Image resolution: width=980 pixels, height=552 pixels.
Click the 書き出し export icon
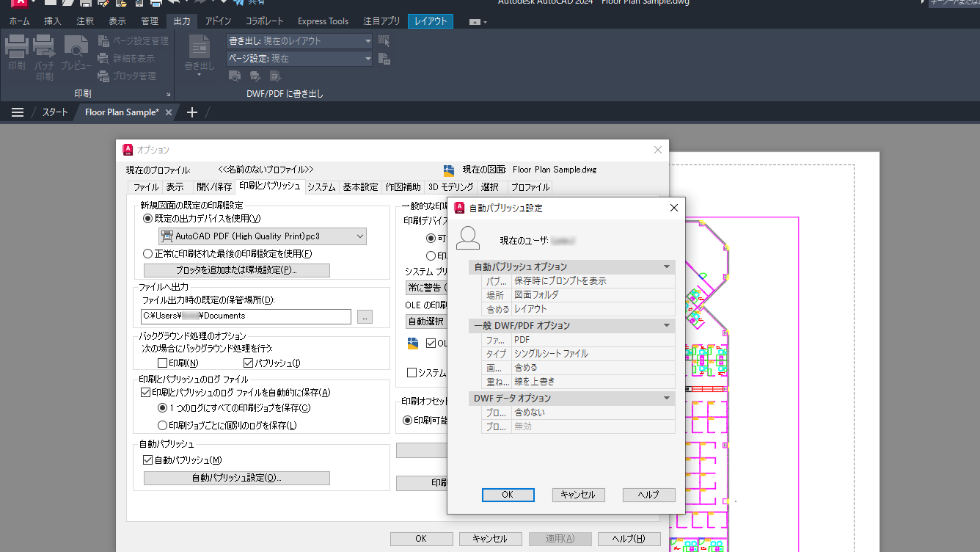pyautogui.click(x=200, y=46)
